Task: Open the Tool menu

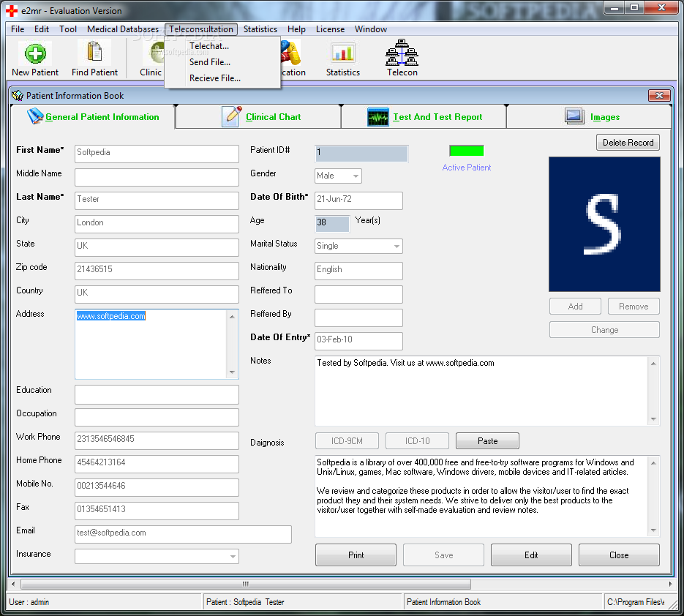Action: point(68,29)
